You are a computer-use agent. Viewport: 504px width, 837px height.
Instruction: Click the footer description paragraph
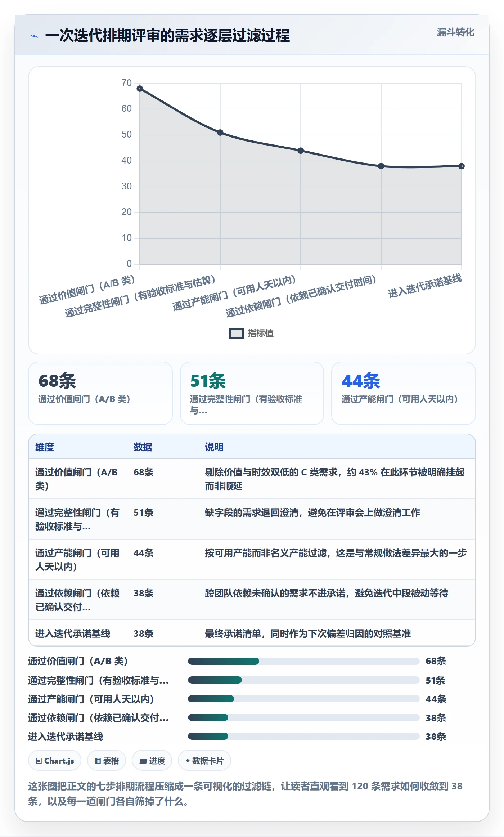tap(245, 794)
